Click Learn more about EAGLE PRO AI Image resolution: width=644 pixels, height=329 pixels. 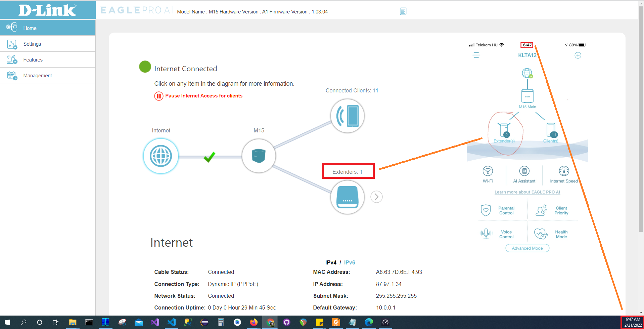click(527, 192)
